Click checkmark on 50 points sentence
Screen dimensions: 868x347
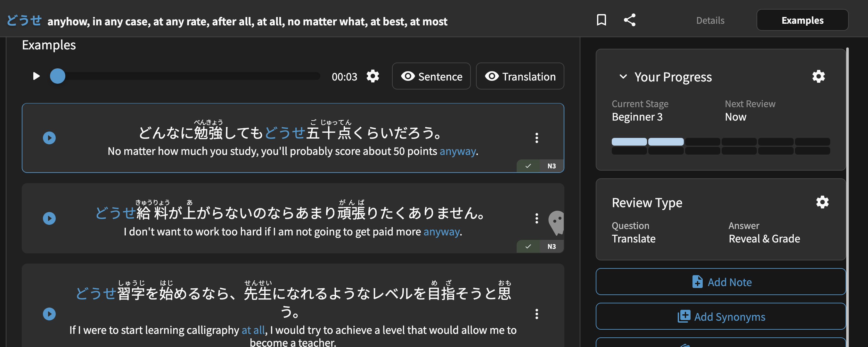[528, 166]
